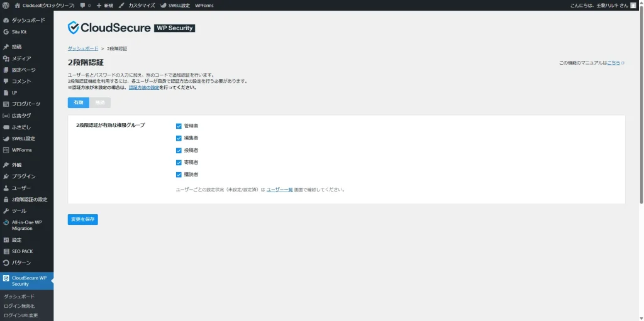Click the Site Kit Google icon in sidebar
Viewport: 644px width, 321px height.
coord(6,31)
